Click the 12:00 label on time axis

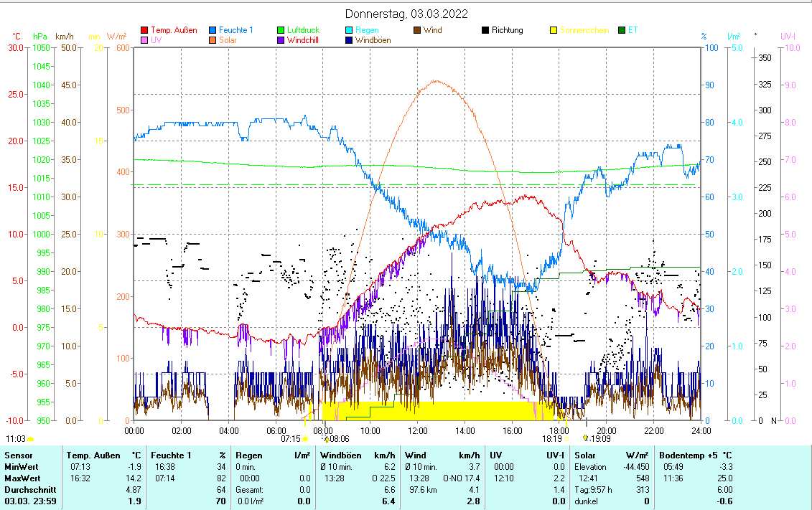coord(417,430)
